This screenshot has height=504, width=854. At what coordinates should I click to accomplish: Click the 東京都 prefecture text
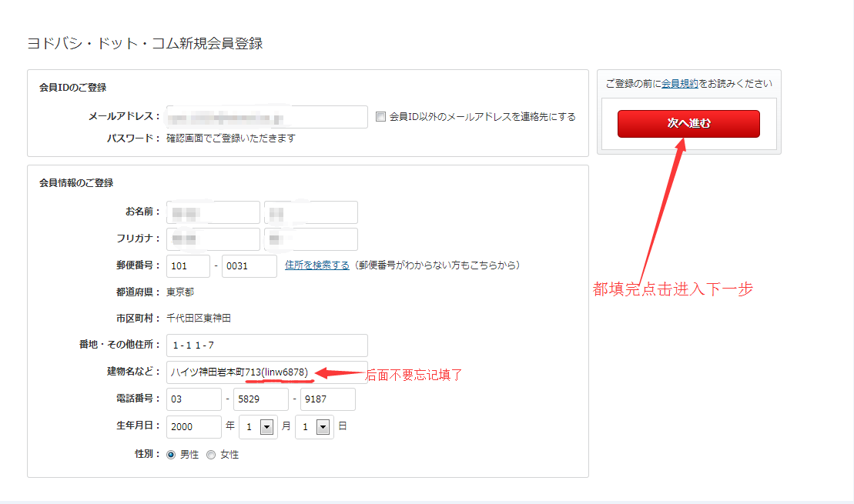pyautogui.click(x=180, y=292)
